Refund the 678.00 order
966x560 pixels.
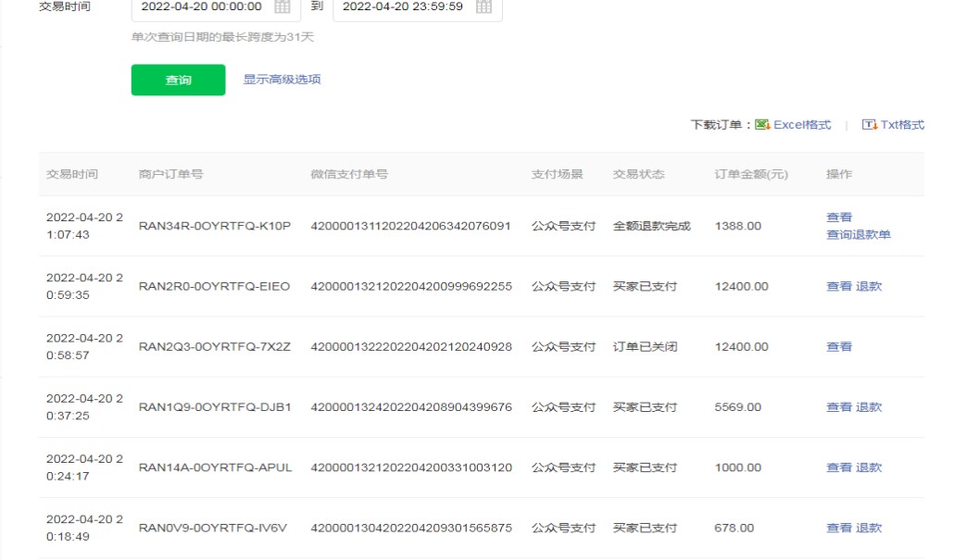pyautogui.click(x=869, y=529)
